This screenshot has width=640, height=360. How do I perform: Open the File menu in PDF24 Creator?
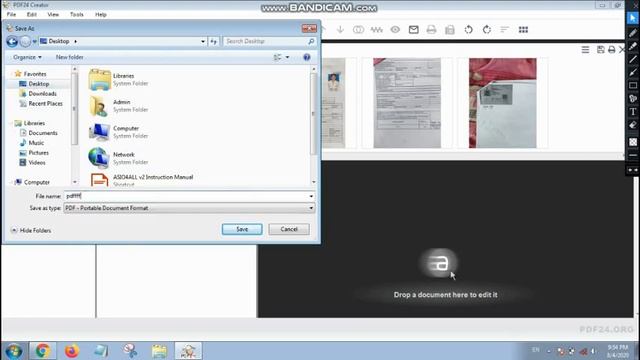11,14
